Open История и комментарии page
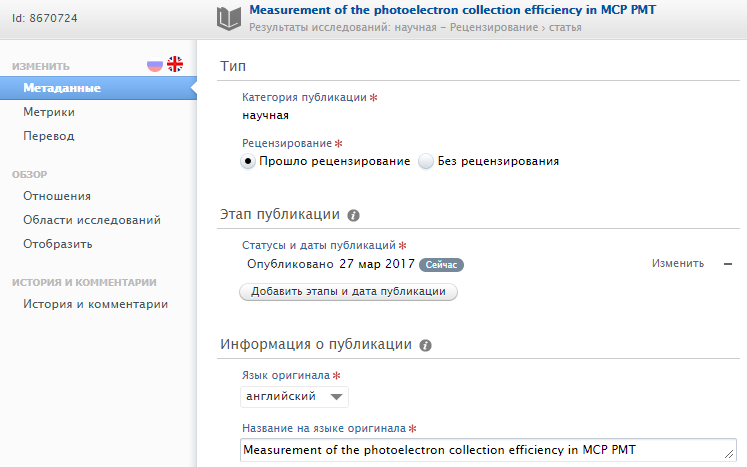Viewport: 747px width, 467px height. 95,304
